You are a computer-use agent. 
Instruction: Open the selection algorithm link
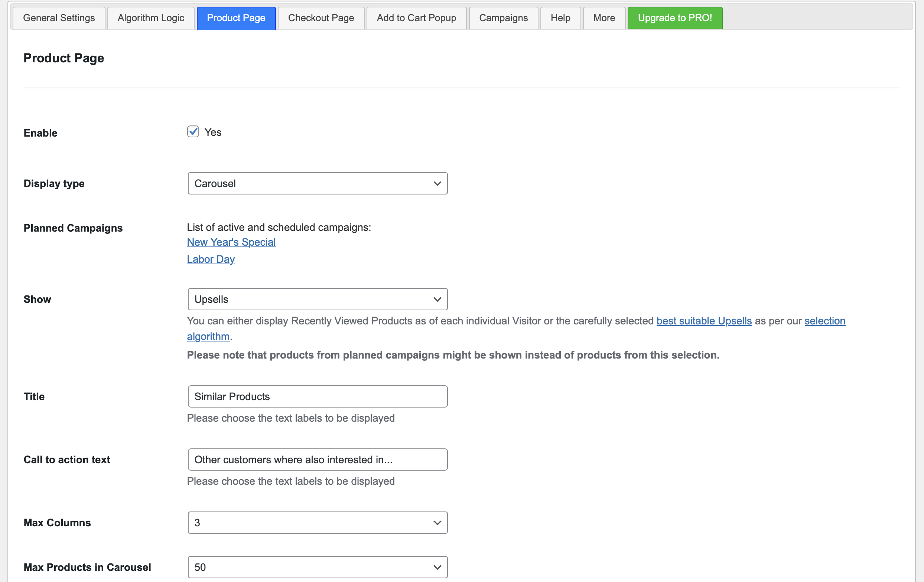pos(824,321)
